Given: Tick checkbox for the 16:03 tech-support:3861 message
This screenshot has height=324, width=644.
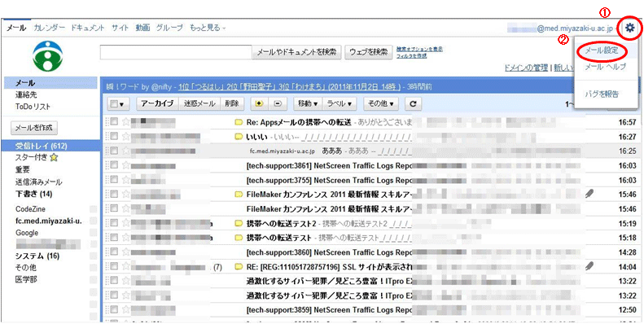Looking at the screenshot, I should pyautogui.click(x=114, y=165).
